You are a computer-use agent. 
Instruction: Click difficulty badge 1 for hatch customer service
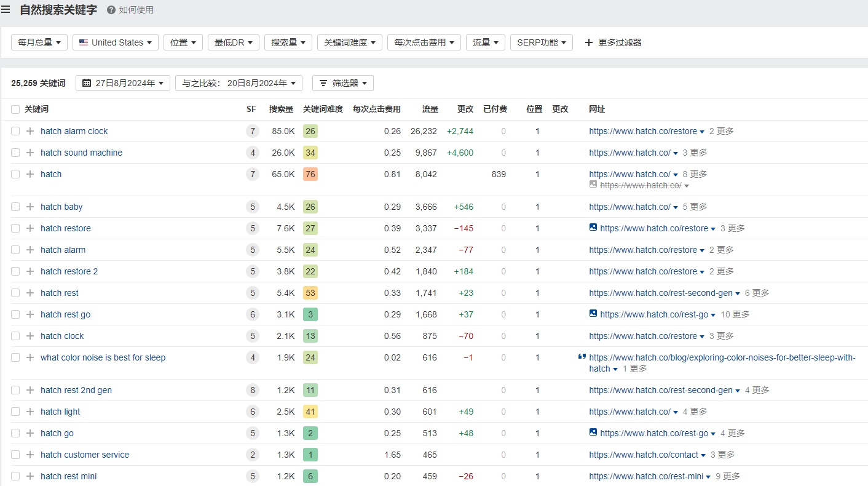click(310, 455)
